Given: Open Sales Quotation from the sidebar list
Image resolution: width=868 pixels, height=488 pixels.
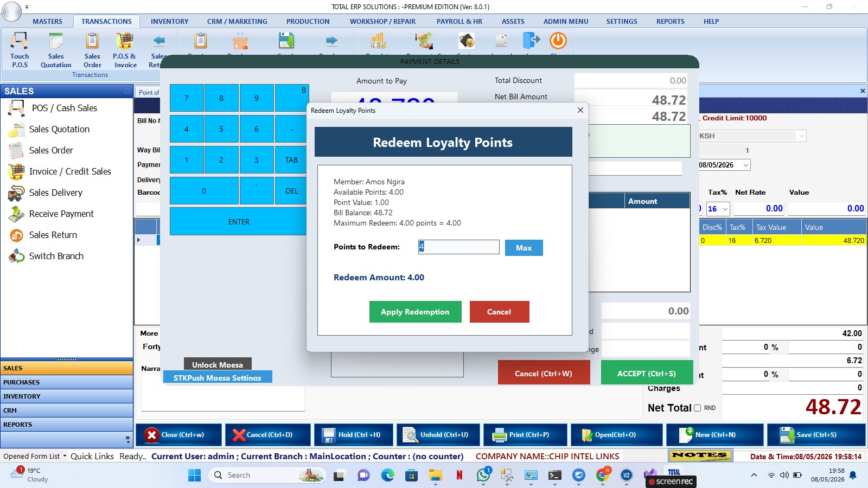Looking at the screenshot, I should coord(59,129).
